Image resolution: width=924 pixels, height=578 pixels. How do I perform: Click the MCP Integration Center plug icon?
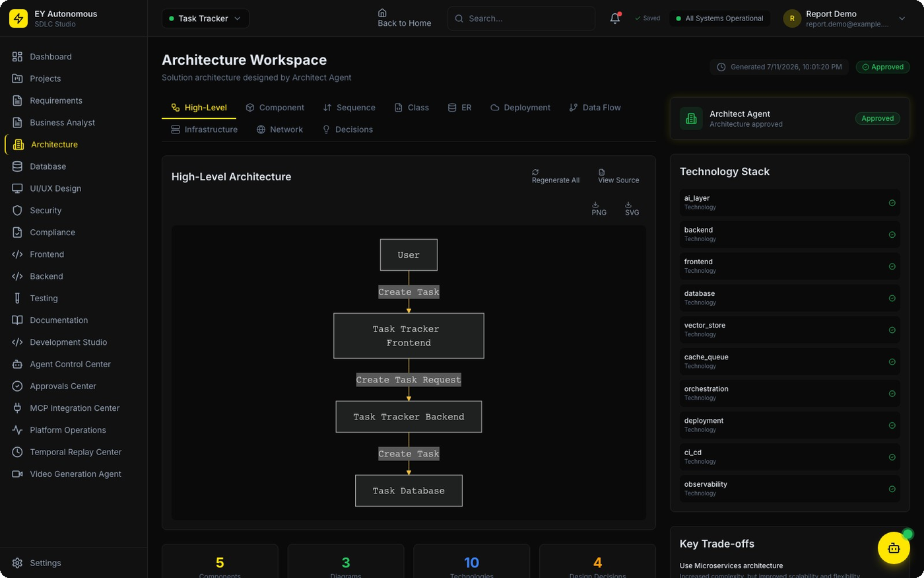[17, 408]
